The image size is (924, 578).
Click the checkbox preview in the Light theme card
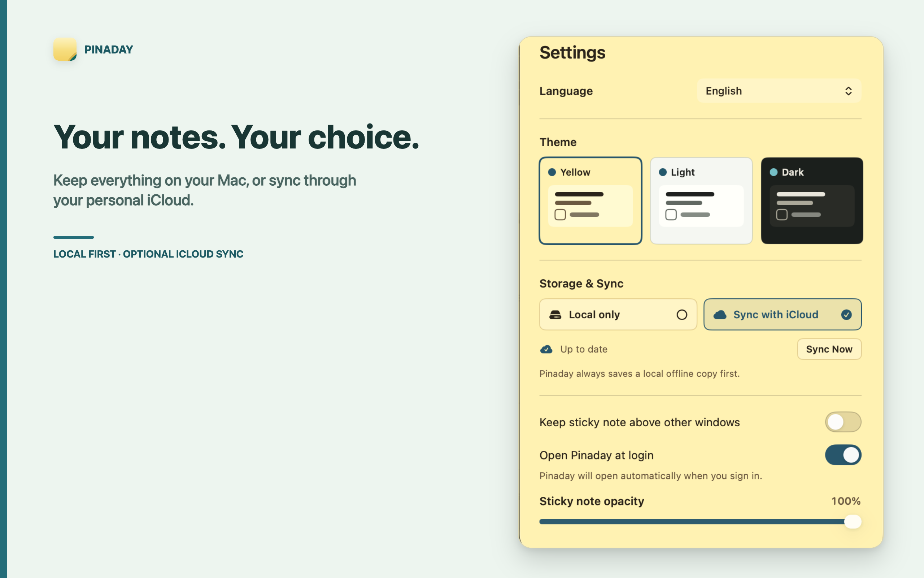point(671,215)
